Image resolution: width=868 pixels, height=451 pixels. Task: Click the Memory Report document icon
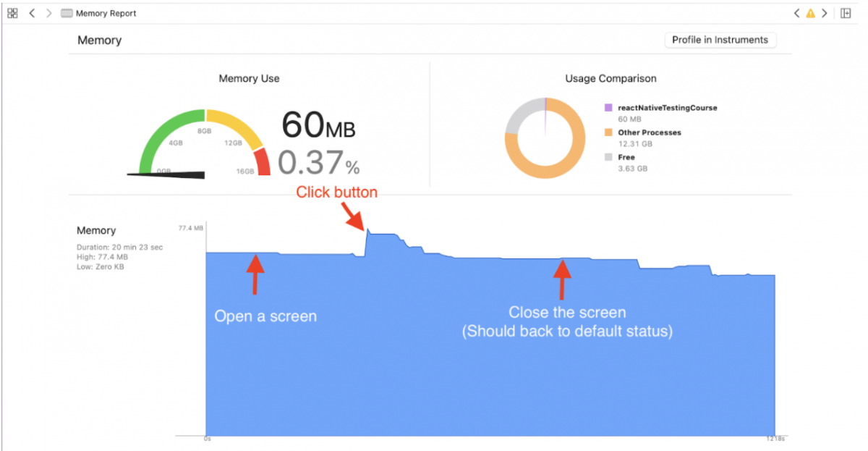(x=67, y=13)
